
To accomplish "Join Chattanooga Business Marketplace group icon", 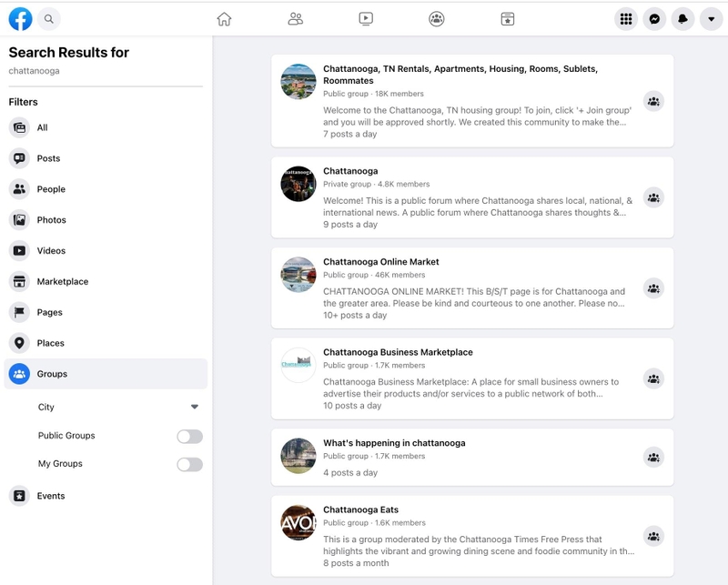I will 653,378.
